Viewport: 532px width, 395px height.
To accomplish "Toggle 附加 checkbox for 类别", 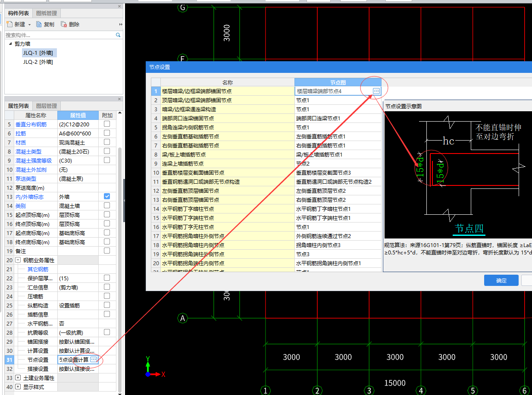I will [x=107, y=205].
